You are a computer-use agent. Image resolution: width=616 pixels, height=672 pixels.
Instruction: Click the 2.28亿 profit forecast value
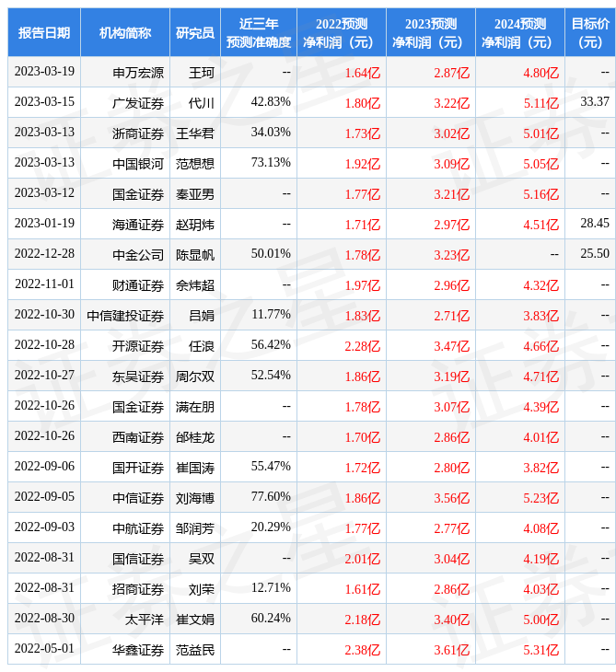click(362, 346)
